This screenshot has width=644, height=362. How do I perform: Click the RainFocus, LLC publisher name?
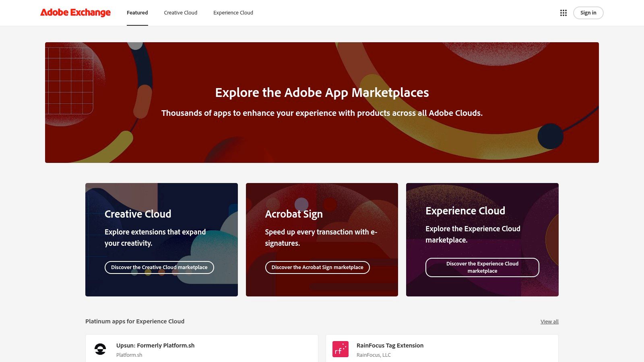[374, 355]
